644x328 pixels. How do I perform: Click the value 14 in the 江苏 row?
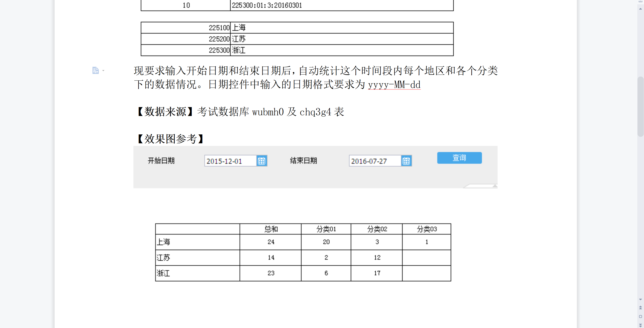tap(271, 258)
